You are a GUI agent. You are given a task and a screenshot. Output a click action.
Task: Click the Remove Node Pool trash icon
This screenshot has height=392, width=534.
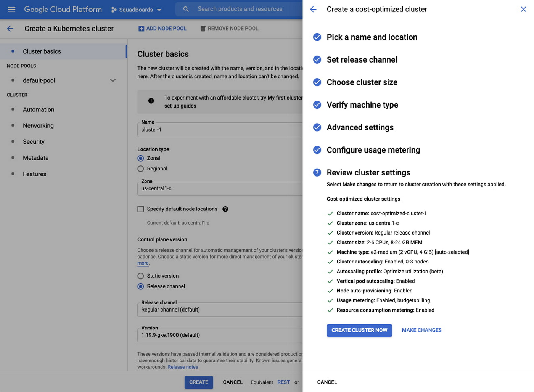click(x=203, y=29)
